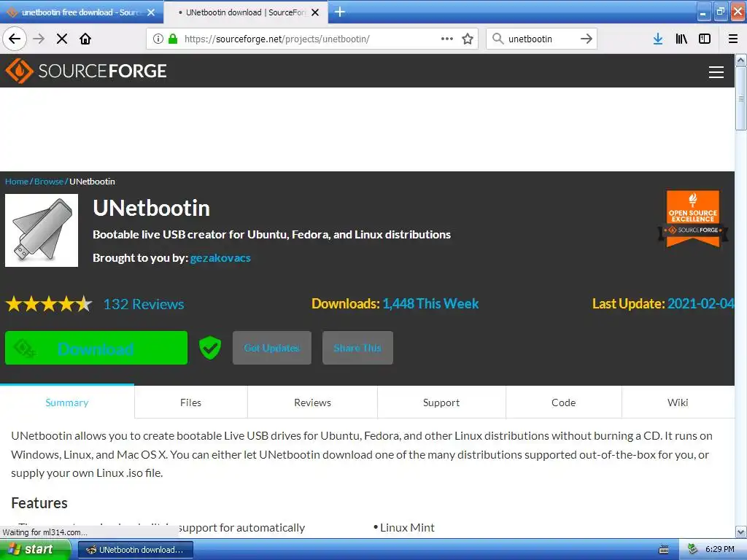This screenshot has width=747, height=560.
Task: Click the Share This button
Action: (x=357, y=348)
